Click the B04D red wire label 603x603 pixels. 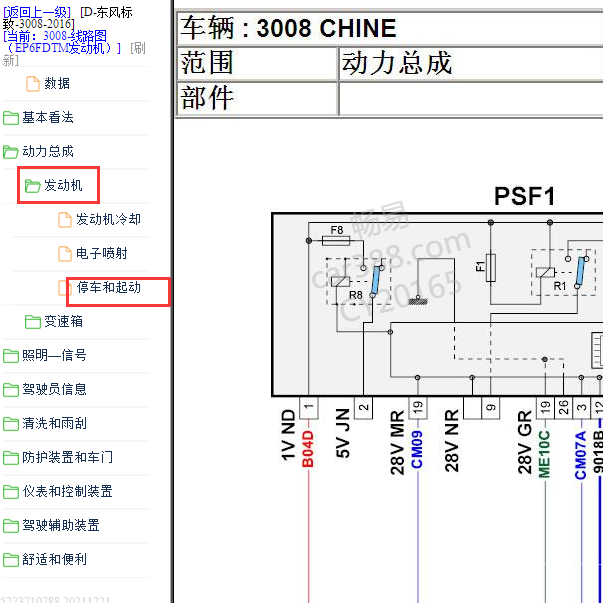(308, 448)
